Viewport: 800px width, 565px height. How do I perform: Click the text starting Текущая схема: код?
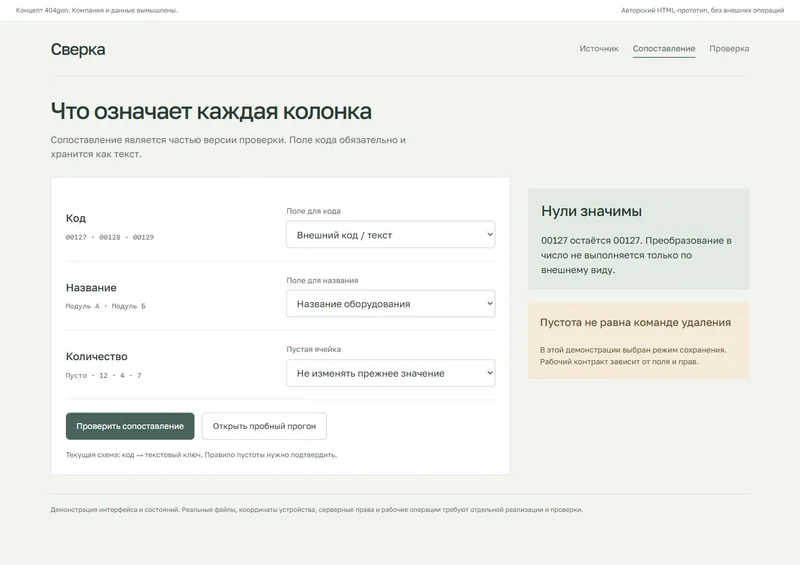tap(201, 455)
